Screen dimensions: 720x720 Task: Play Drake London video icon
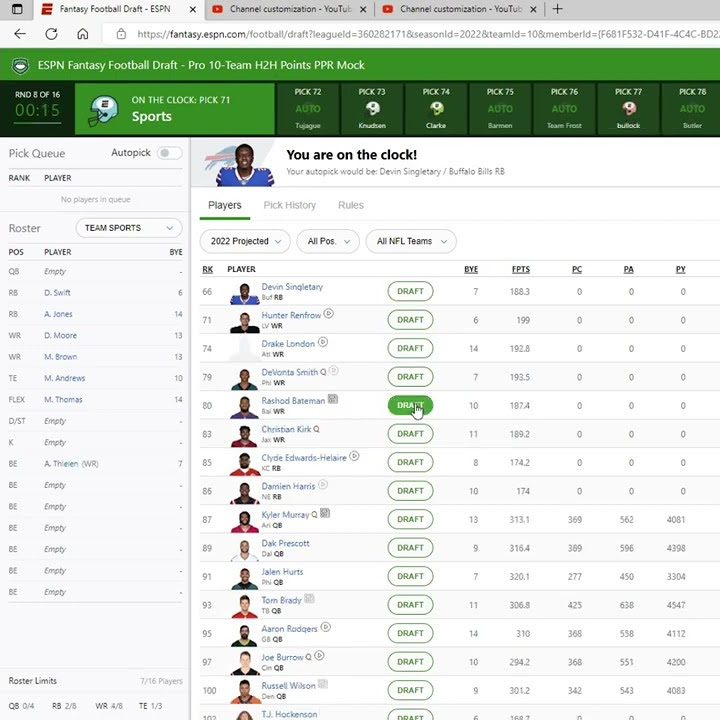[323, 342]
